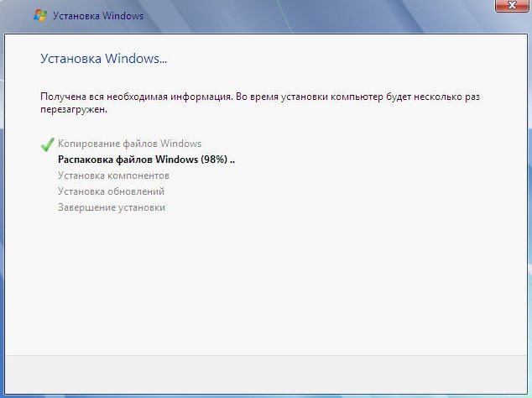Close the Windows setup dialog
This screenshot has height=398, width=532.
(512, 5)
